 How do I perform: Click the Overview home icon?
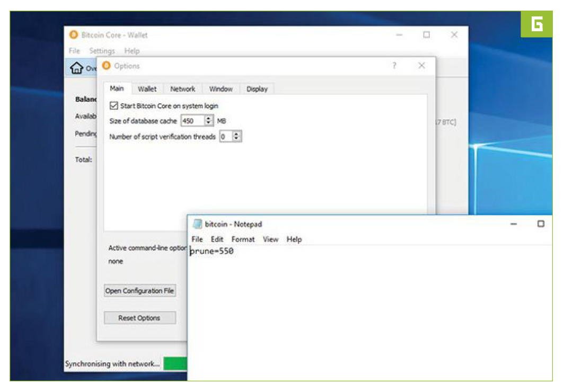click(x=77, y=67)
